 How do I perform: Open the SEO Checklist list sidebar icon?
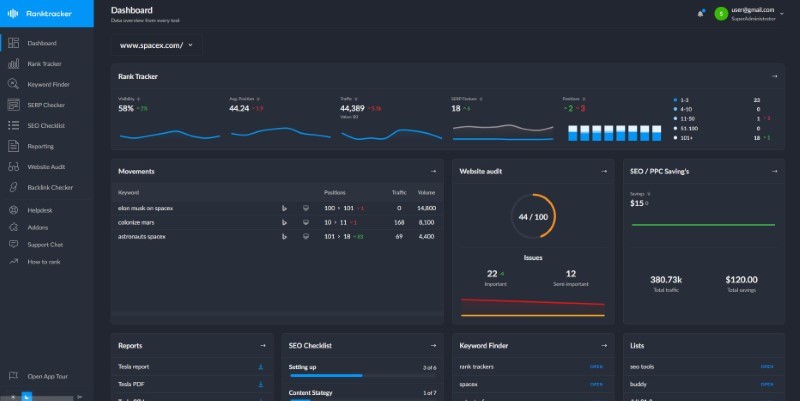[14, 125]
